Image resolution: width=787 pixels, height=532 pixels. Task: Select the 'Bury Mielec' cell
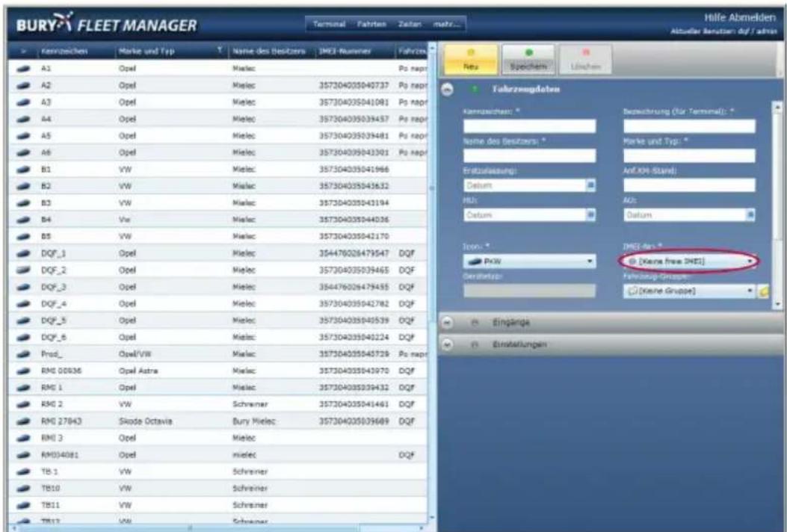254,421
